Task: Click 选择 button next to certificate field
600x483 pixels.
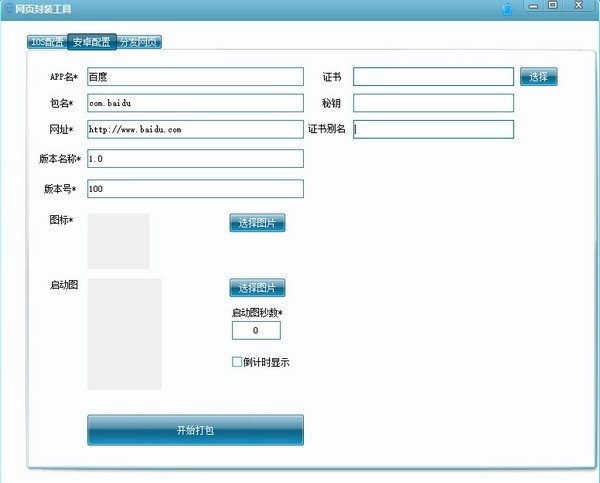Action: 538,77
